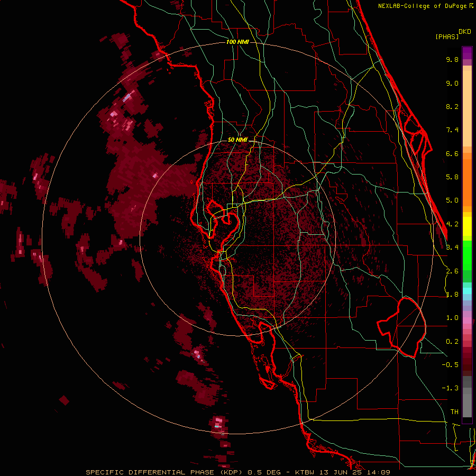Screen dimensions: 476x476
Task: Pick the bright green band on the color scale
Action: [467, 255]
